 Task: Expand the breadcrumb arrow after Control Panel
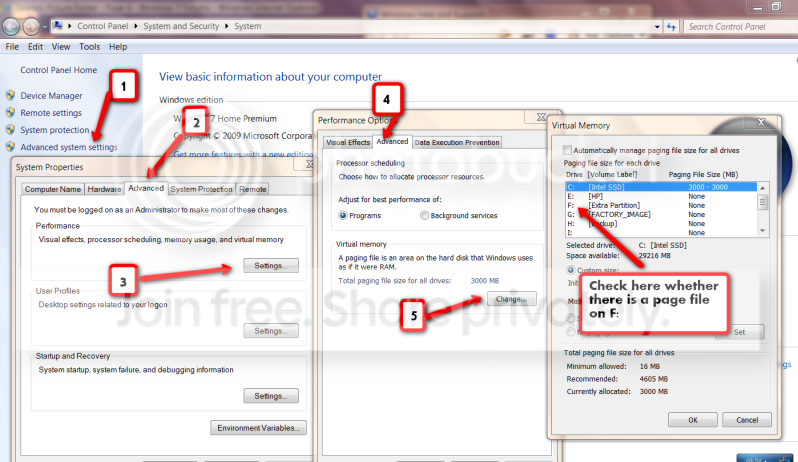(136, 26)
